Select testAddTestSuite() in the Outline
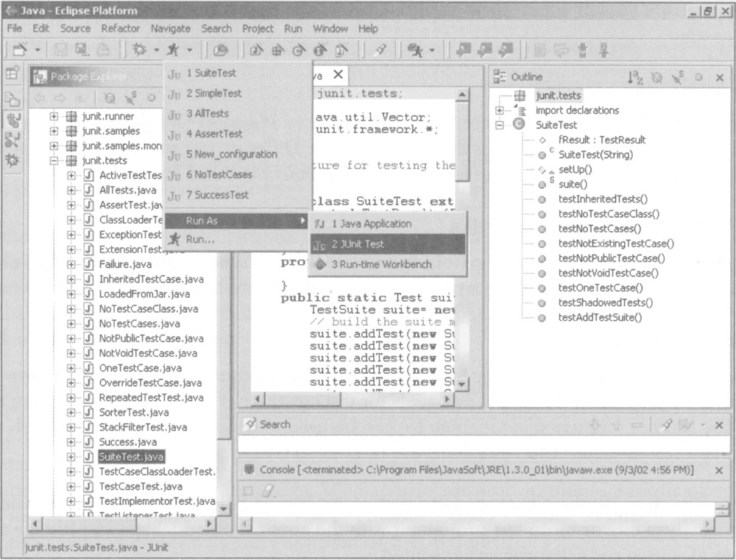 coord(600,317)
